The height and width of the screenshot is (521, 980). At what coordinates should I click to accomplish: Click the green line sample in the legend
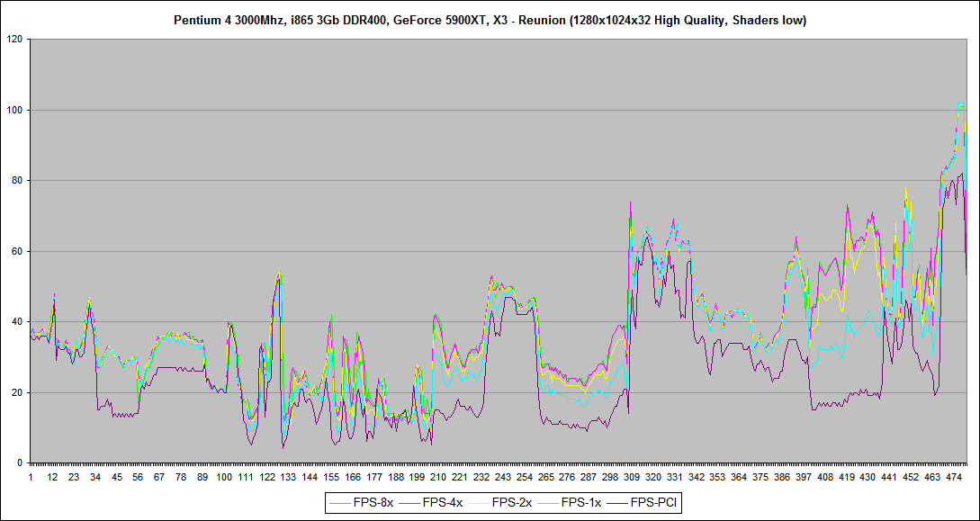338,504
